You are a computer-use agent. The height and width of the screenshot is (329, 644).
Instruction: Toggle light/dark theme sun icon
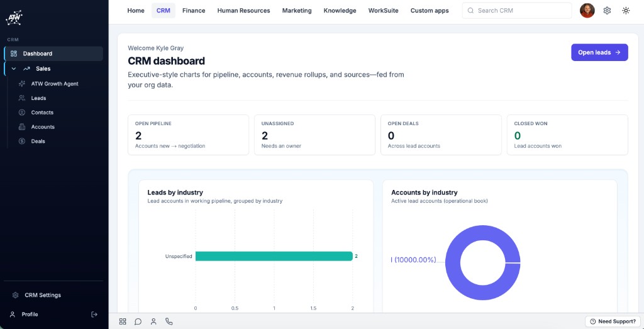(x=626, y=11)
